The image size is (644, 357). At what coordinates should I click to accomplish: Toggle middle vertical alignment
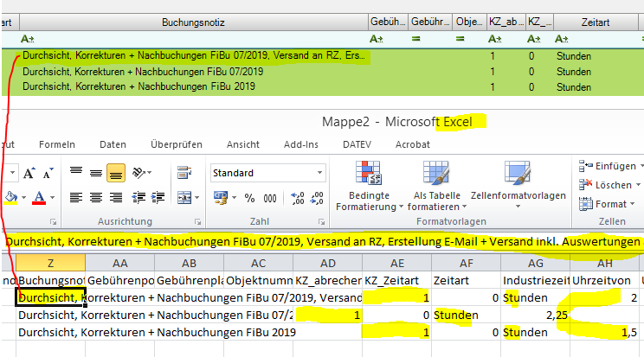[x=96, y=173]
